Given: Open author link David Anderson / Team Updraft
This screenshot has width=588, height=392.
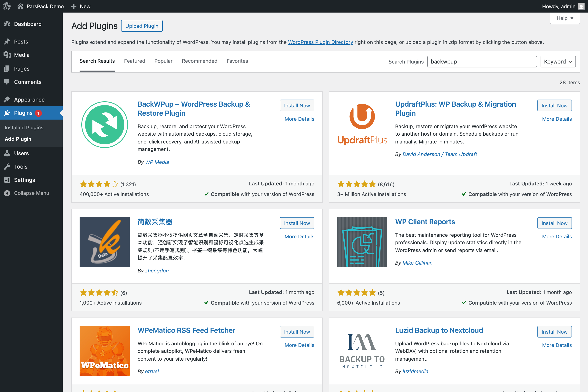Looking at the screenshot, I should (440, 154).
